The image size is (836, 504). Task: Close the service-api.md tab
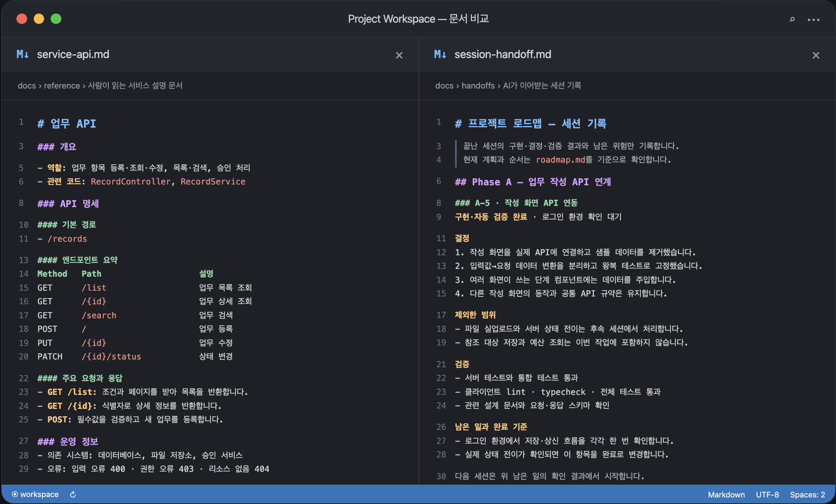point(399,55)
